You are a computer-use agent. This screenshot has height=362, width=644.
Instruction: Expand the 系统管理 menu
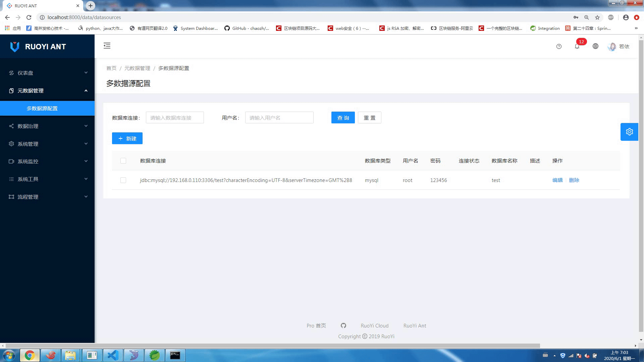tap(47, 144)
